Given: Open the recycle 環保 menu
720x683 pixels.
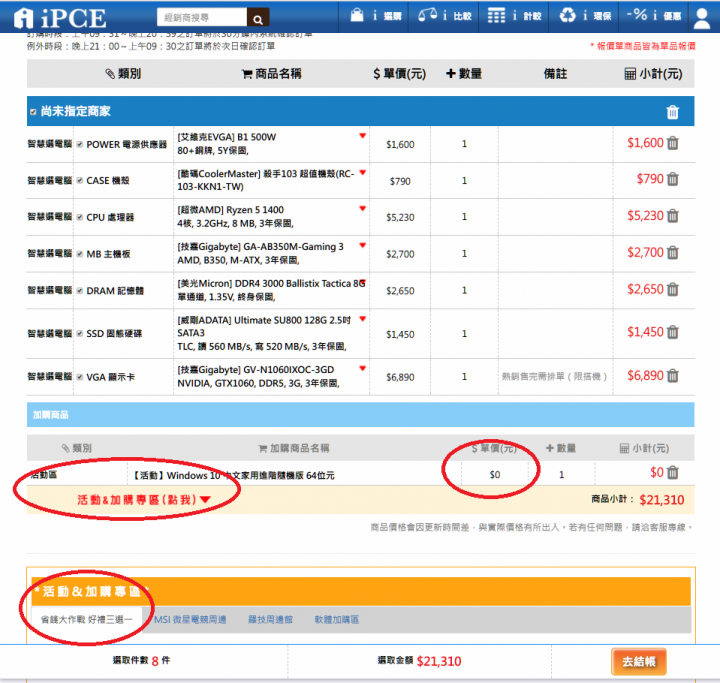Looking at the screenshot, I should [585, 16].
